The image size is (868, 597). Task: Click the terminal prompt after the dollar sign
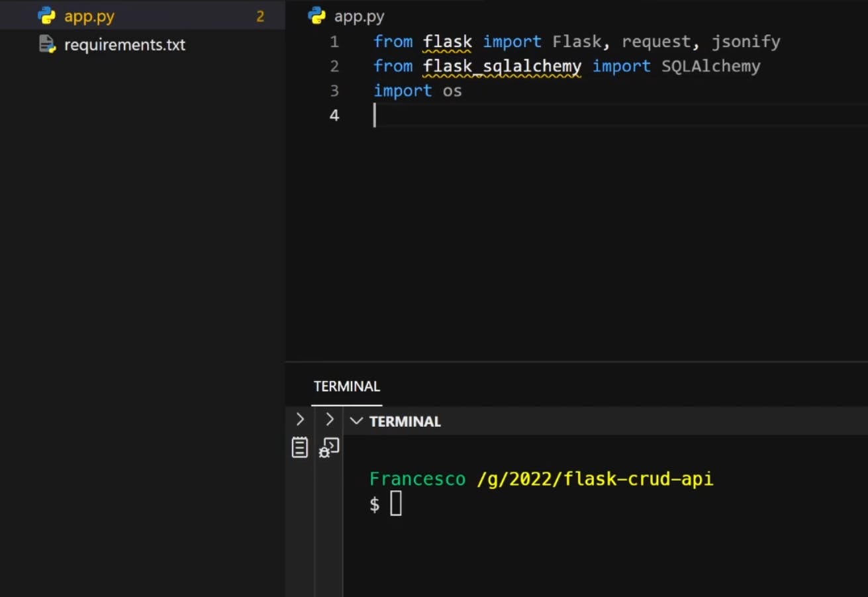click(x=396, y=504)
